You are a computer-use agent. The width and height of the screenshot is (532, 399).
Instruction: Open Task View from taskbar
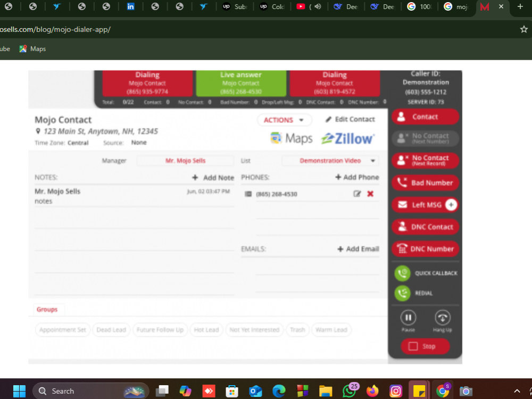pyautogui.click(x=162, y=391)
